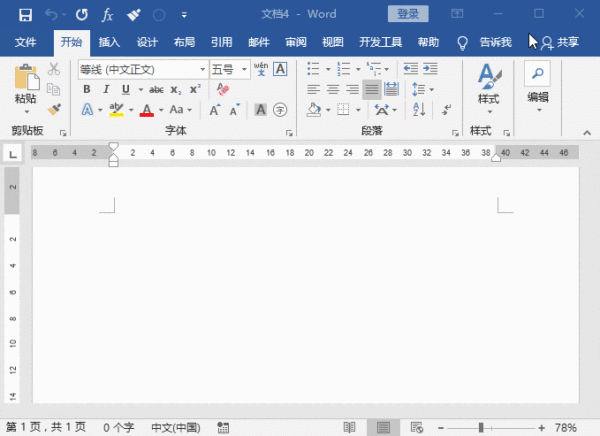The width and height of the screenshot is (600, 436).
Task: Center align text
Action: click(x=333, y=90)
